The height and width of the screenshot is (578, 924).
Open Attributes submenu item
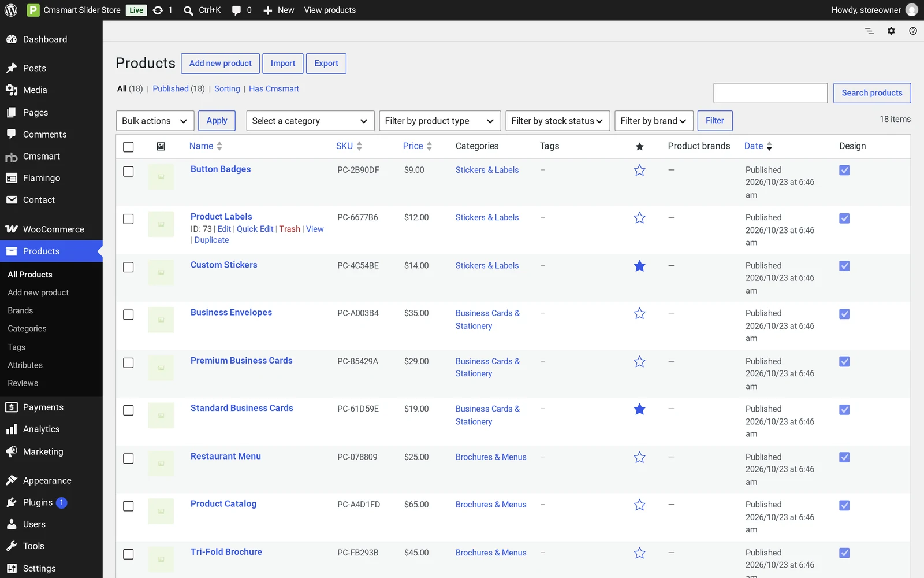25,365
